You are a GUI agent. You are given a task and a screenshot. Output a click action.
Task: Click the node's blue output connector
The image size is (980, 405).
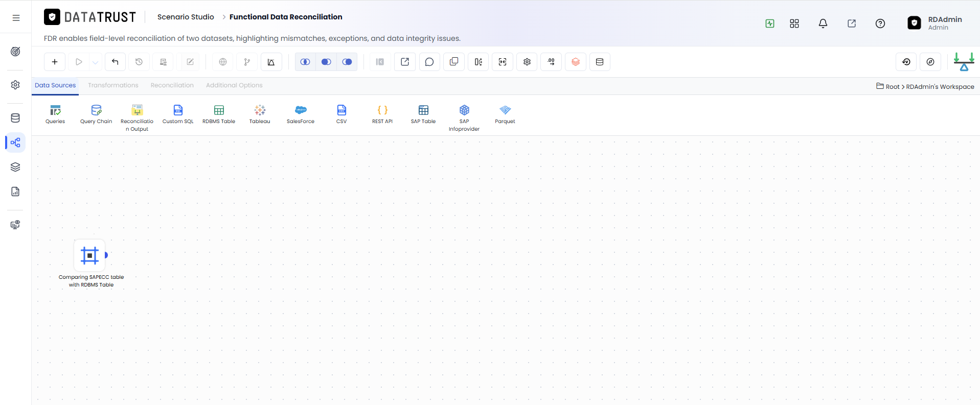[x=106, y=255]
